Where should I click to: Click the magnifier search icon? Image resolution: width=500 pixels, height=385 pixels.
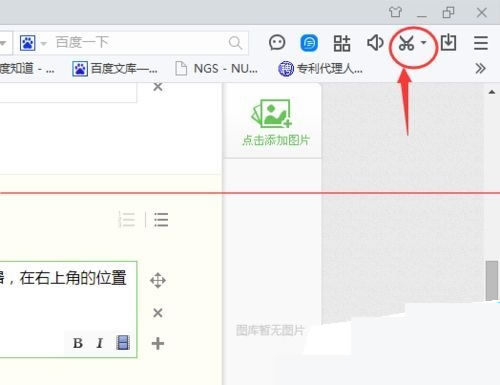235,43
